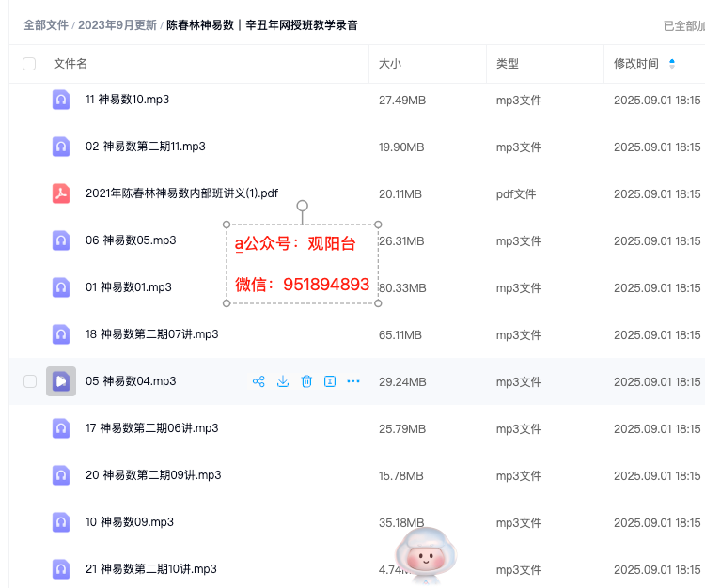
Task: Click the play icon of 05 神易数04.mp3
Action: [x=61, y=381]
